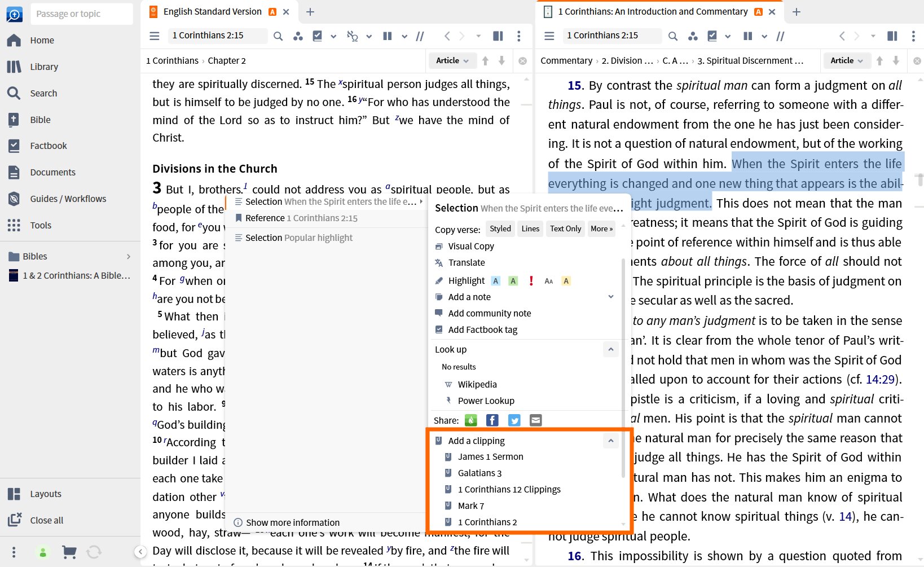Navigate to the previous article in the ESV panel

pyautogui.click(x=485, y=61)
